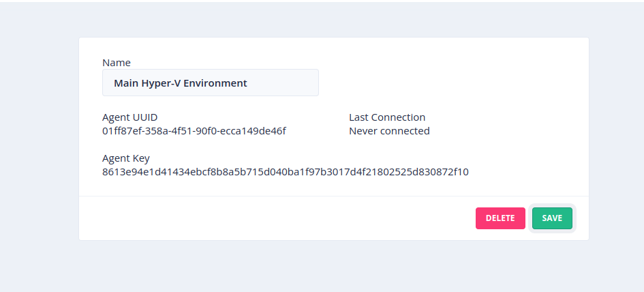The width and height of the screenshot is (644, 292).
Task: Click the word "Main" in the name field
Action: click(126, 83)
